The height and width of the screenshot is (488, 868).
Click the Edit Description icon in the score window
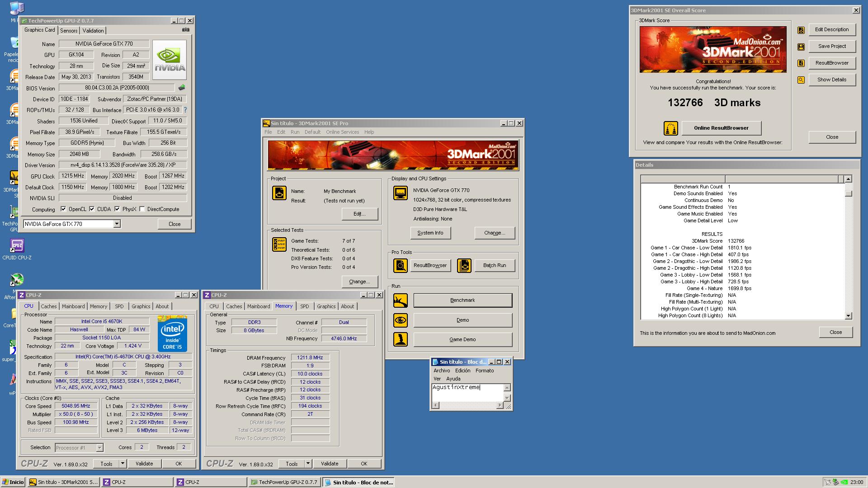tap(801, 30)
